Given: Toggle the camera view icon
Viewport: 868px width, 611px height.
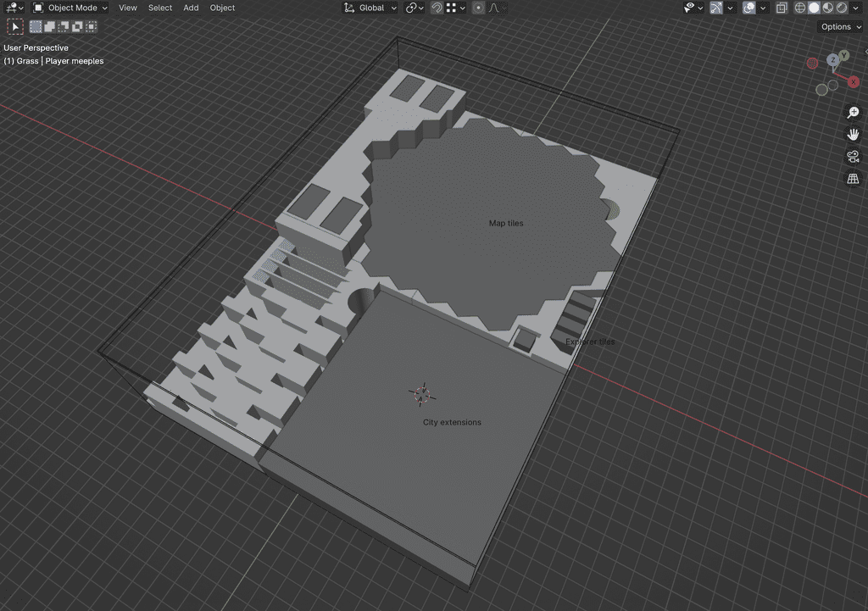Looking at the screenshot, I should coord(853,157).
